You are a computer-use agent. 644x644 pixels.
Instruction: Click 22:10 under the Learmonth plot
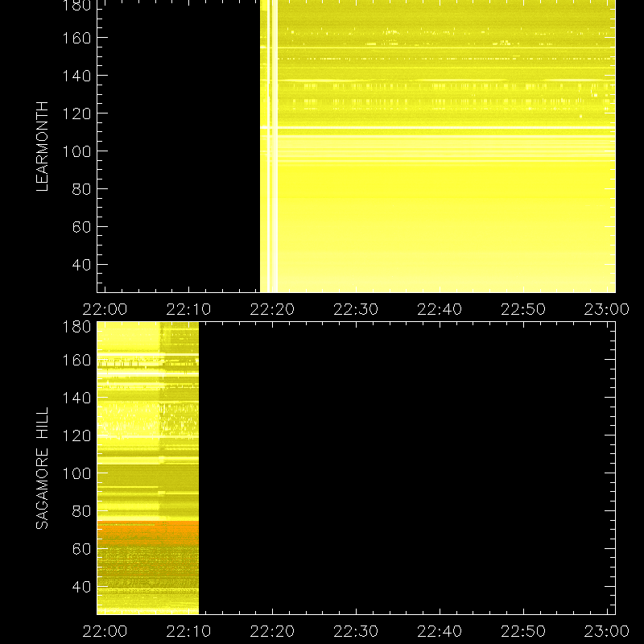188,309
